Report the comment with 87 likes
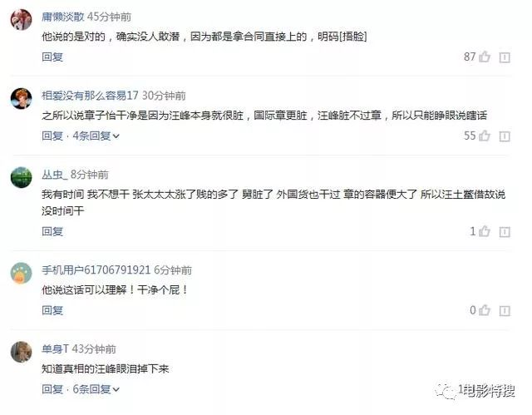This screenshot has height=415, width=532. 505,57
